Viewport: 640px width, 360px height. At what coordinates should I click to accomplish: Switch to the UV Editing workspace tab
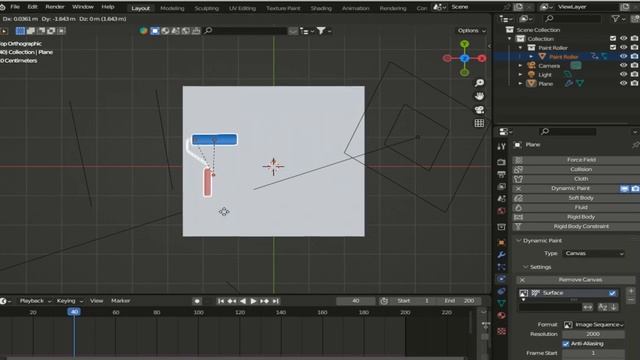click(242, 8)
